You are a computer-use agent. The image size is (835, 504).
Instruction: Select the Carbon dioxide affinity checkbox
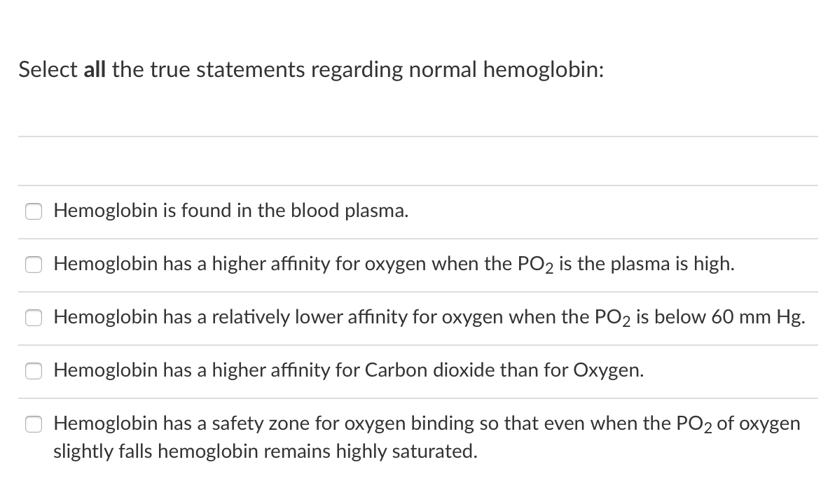point(34,371)
